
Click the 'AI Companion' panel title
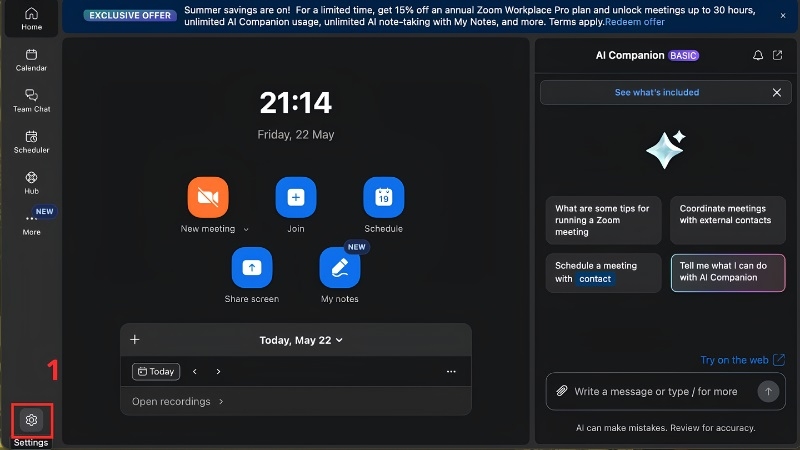(630, 55)
